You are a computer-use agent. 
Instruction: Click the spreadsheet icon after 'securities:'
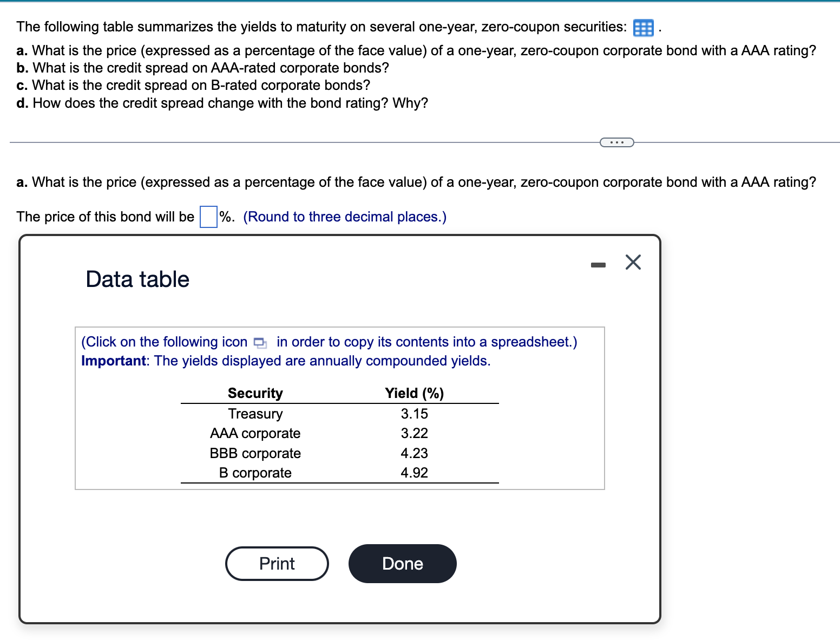[x=643, y=28]
